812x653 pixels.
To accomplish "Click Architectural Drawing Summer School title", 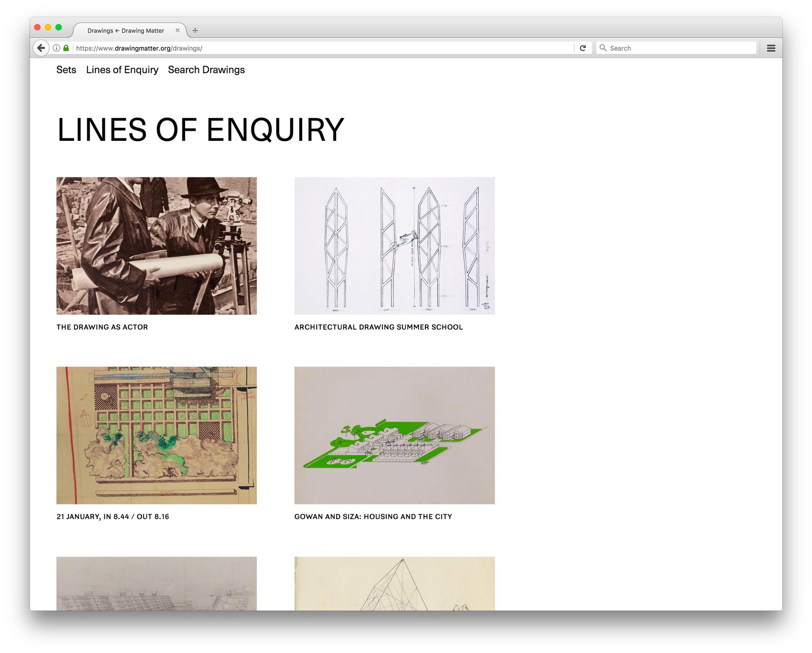I will click(378, 327).
